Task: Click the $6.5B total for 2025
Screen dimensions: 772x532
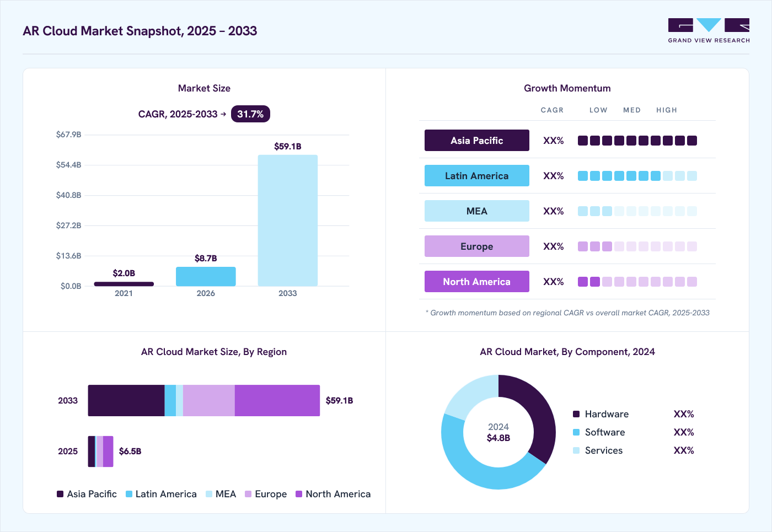Action: pos(130,452)
